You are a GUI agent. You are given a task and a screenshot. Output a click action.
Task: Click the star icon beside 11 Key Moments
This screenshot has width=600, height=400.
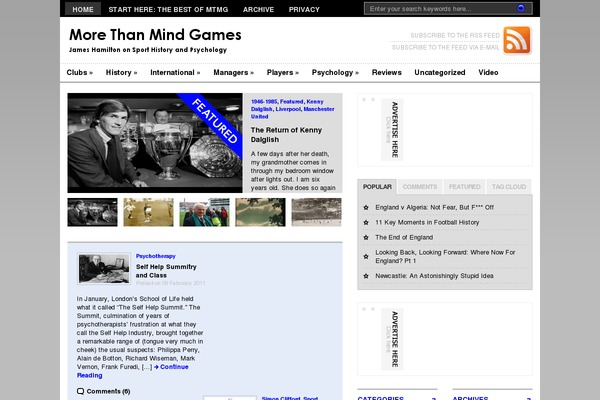pos(366,222)
